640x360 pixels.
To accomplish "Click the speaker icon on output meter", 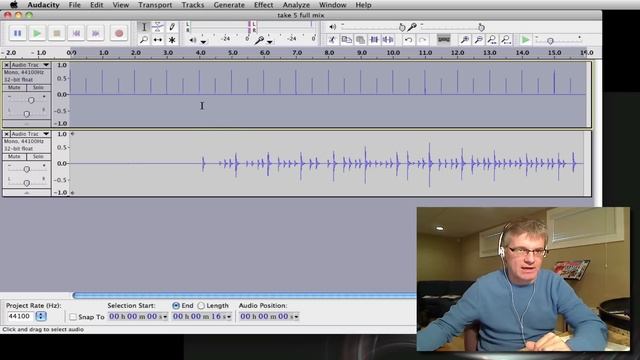I will point(192,40).
